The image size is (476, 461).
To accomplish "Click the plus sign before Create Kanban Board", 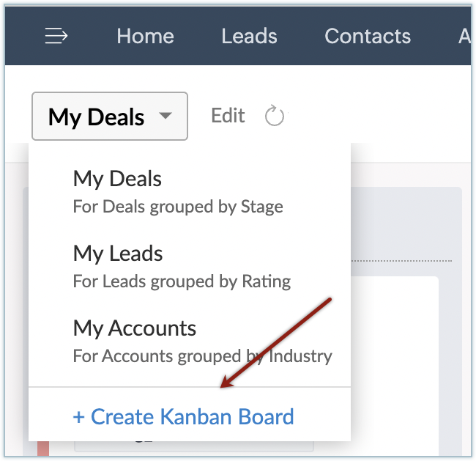I will pos(79,417).
